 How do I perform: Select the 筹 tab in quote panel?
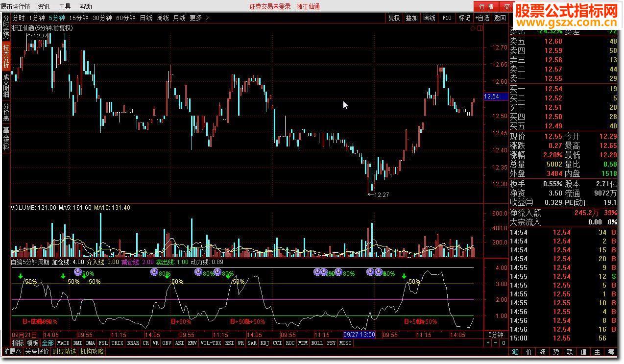click(611, 351)
